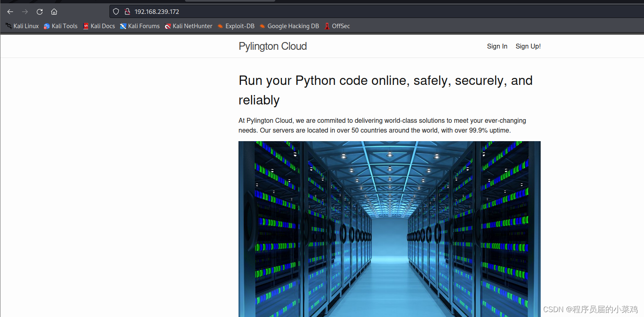The height and width of the screenshot is (317, 644).
Task: Reload the page with refresh icon
Action: (x=40, y=12)
